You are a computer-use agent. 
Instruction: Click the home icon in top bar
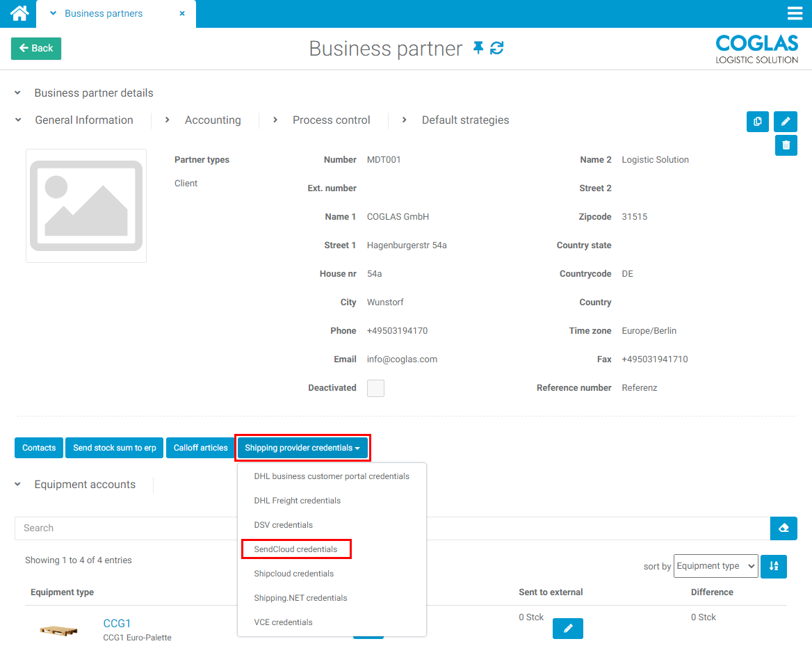(x=19, y=13)
